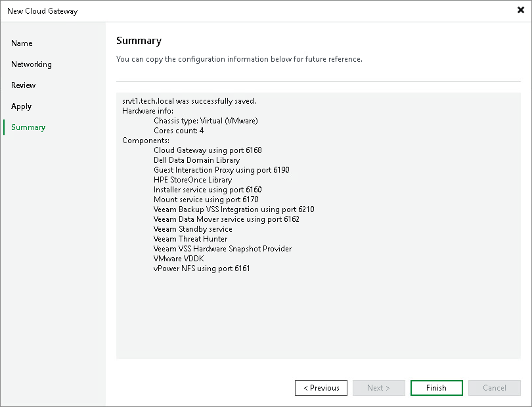Go to the Review step
The image size is (532, 407).
pyautogui.click(x=22, y=85)
